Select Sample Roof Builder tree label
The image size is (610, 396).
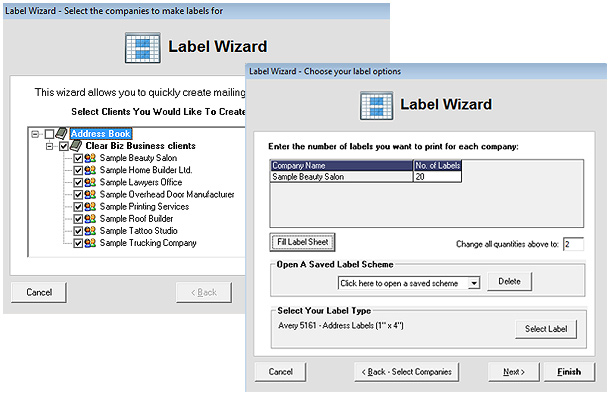coord(136,219)
